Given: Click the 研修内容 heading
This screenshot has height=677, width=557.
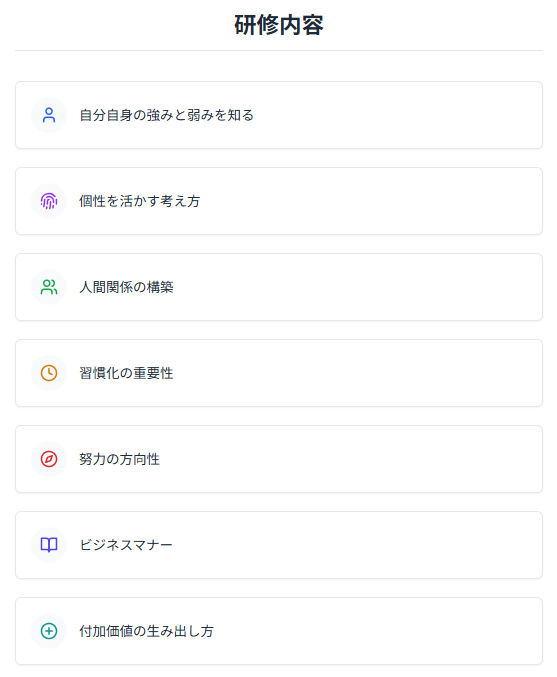Looking at the screenshot, I should click(279, 25).
